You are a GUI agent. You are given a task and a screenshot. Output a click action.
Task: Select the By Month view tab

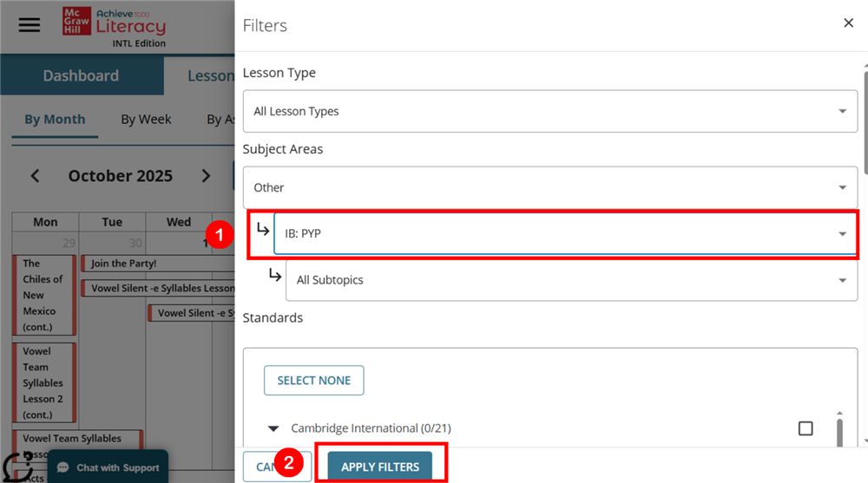pos(55,120)
